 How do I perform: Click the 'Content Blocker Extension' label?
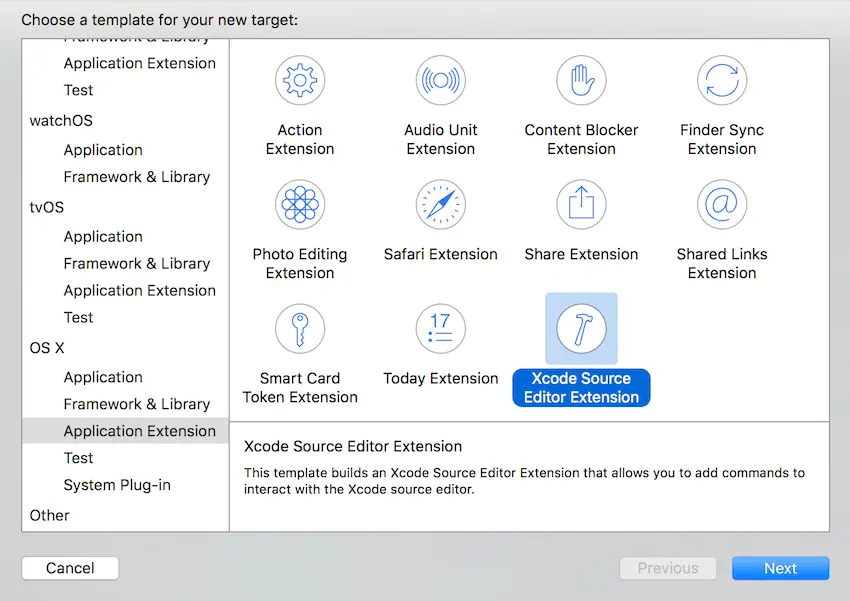[x=581, y=139]
